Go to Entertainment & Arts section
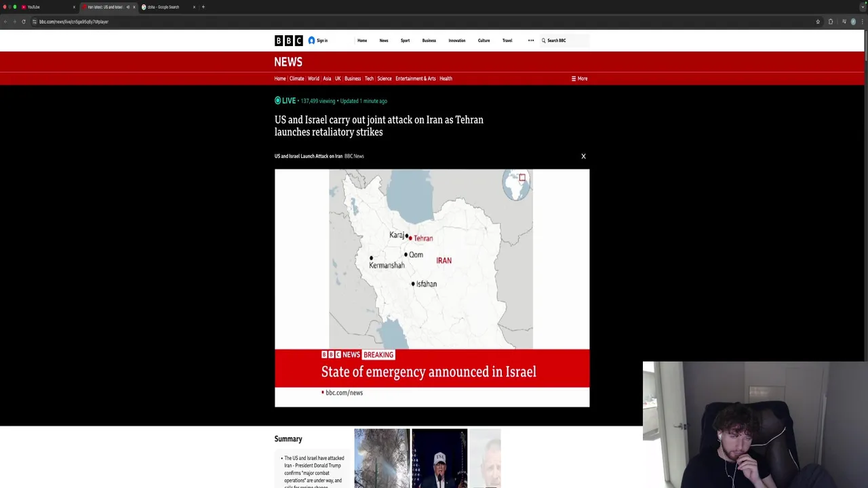Screen dimensions: 868x488 coord(416,79)
